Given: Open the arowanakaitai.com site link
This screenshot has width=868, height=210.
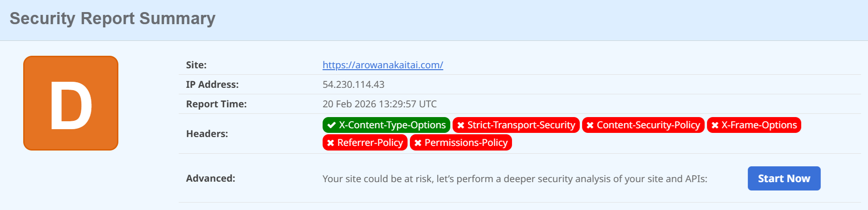Looking at the screenshot, I should 382,65.
